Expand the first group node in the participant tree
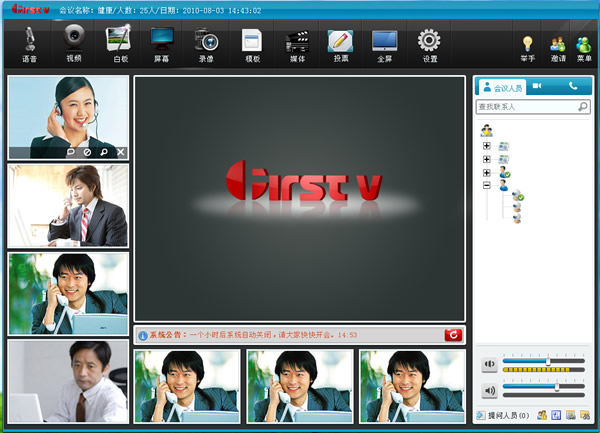Viewport: 600px width, 433px height. point(486,146)
